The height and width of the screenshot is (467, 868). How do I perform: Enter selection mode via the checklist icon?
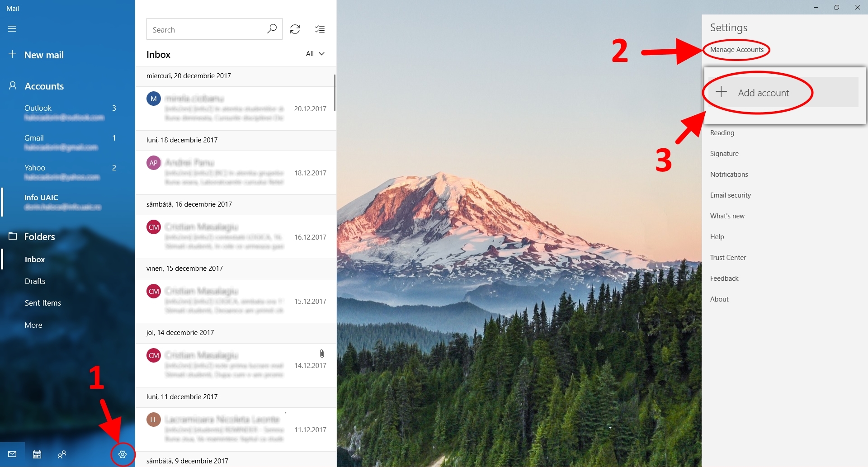click(x=320, y=29)
